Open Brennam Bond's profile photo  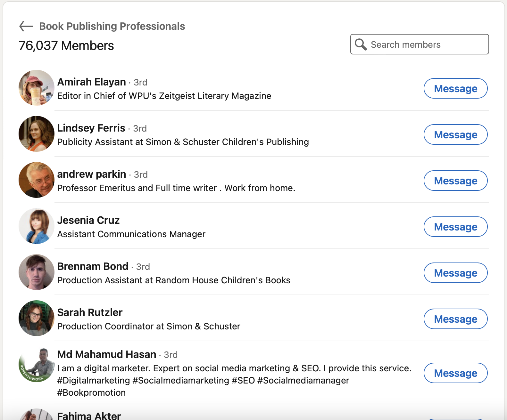[37, 272]
